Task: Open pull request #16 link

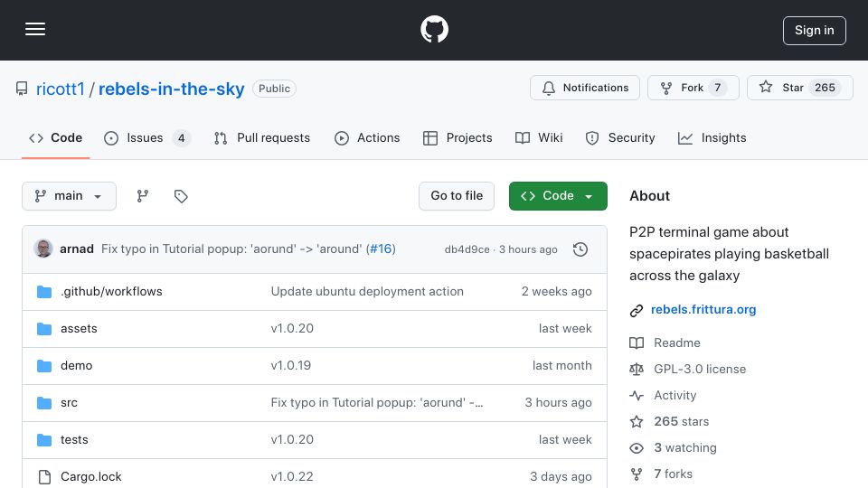Action: tap(381, 249)
